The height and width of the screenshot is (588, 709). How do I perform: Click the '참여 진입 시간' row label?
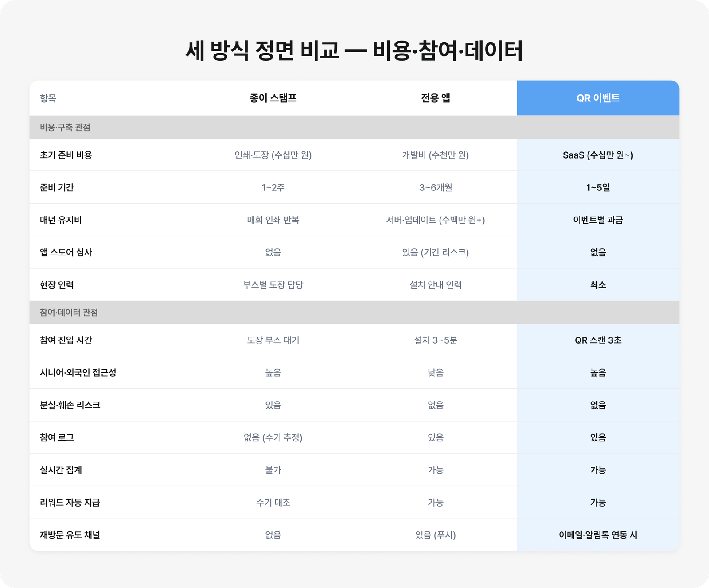point(66,340)
